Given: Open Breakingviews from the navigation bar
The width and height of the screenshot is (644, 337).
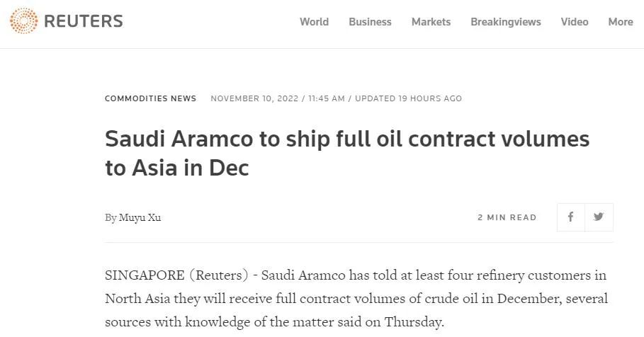Looking at the screenshot, I should pyautogui.click(x=505, y=22).
